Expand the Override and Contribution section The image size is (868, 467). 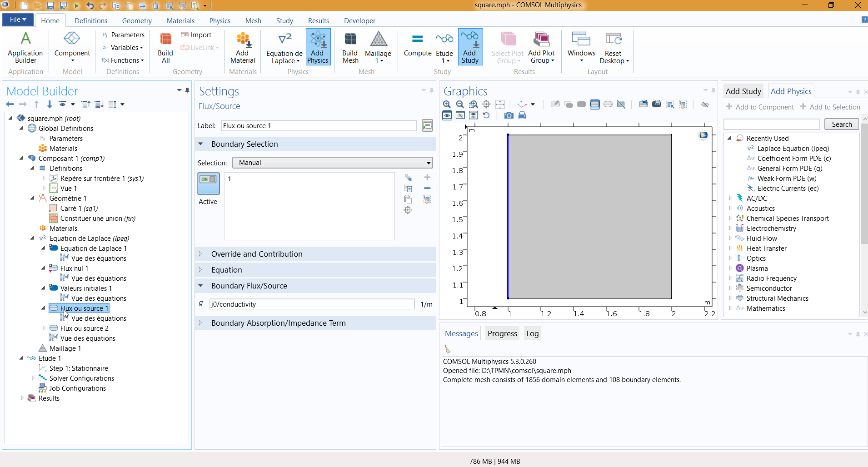coord(257,254)
